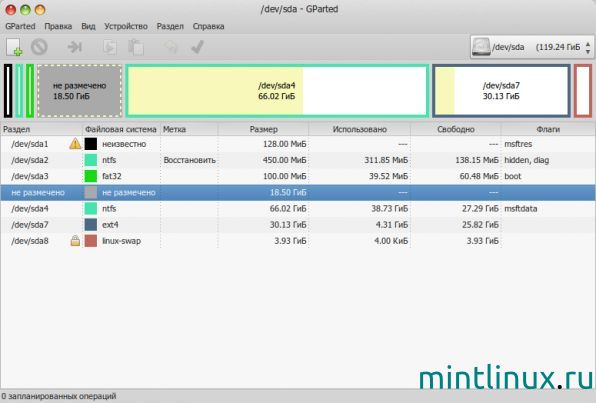
Task: Sort by the Свободно column header
Action: [x=456, y=129]
